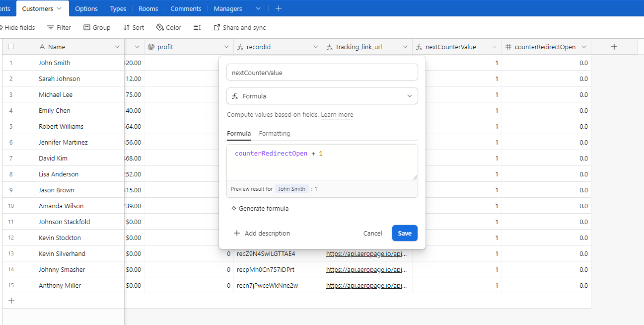The width and height of the screenshot is (644, 325).
Task: Open the Filter options
Action: [x=59, y=27]
